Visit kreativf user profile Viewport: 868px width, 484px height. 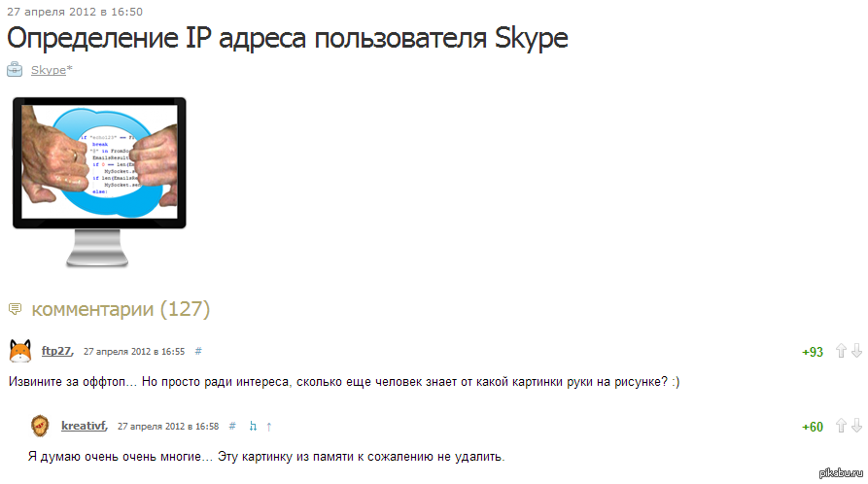[84, 426]
